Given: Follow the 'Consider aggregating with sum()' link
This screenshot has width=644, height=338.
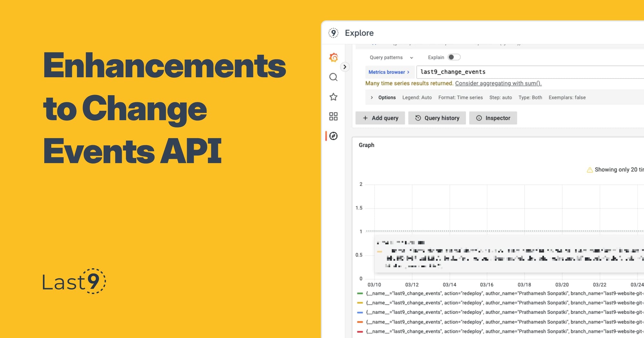Looking at the screenshot, I should tap(498, 83).
